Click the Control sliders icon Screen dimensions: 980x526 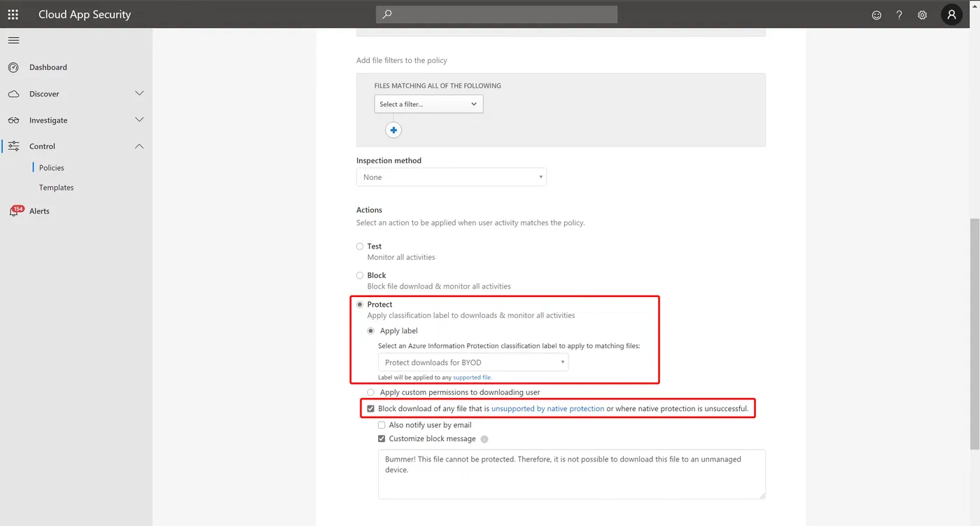point(13,146)
